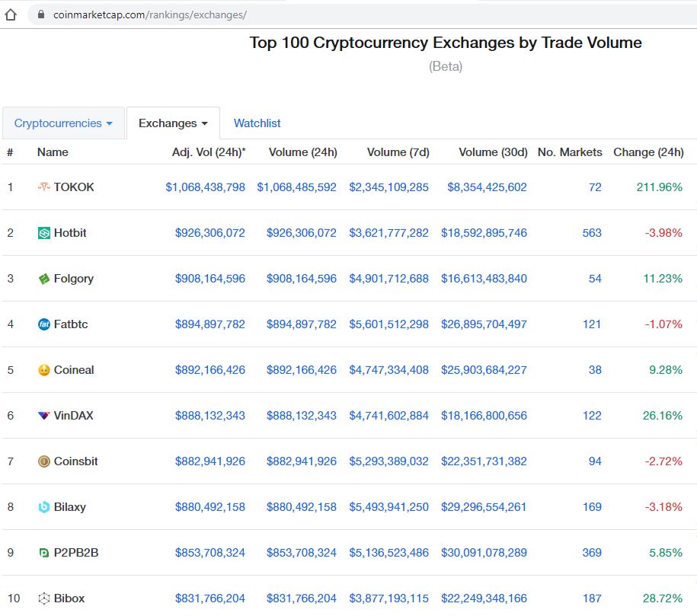
Task: Click the Fatbtc exchange logo icon
Action: point(43,324)
